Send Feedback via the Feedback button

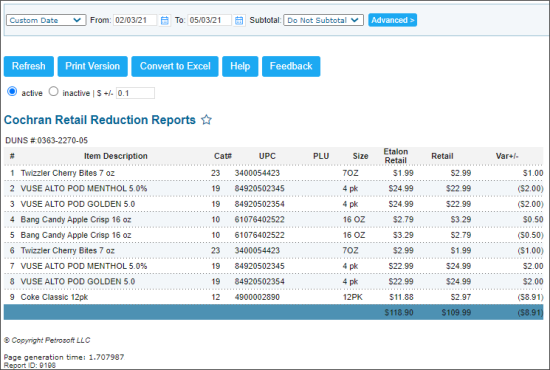tap(291, 66)
